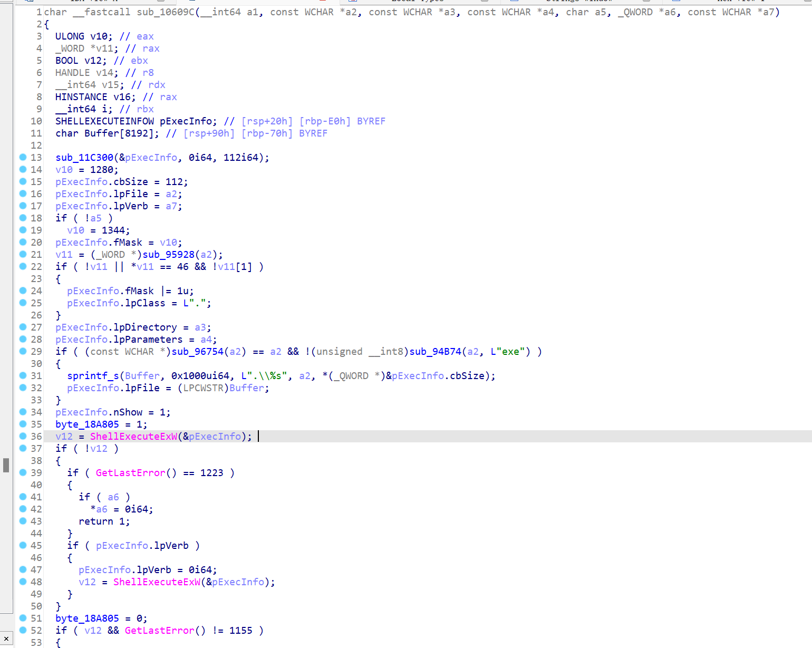Select sub_96754 in the line 29 condition
Viewport: 812px width, 648px height.
click(x=198, y=352)
